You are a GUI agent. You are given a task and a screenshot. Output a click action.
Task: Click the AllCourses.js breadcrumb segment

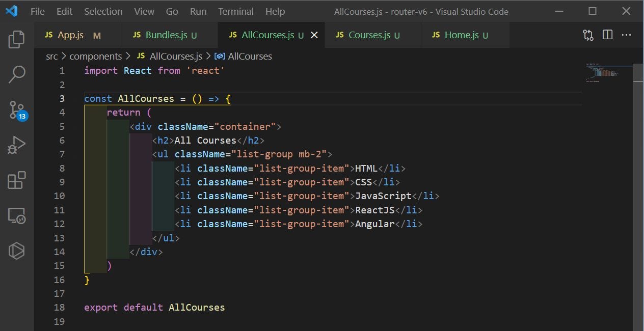pos(170,56)
